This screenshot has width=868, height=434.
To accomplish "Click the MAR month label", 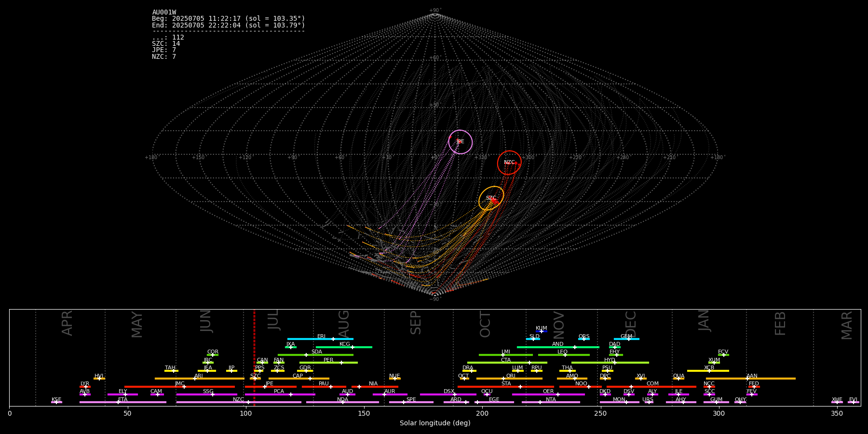I will click(x=847, y=325).
